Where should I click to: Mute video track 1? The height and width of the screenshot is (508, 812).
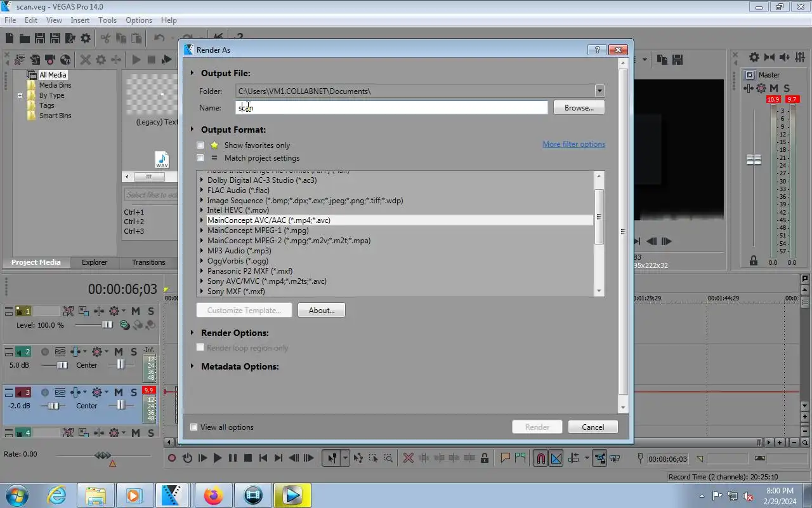pyautogui.click(x=136, y=311)
